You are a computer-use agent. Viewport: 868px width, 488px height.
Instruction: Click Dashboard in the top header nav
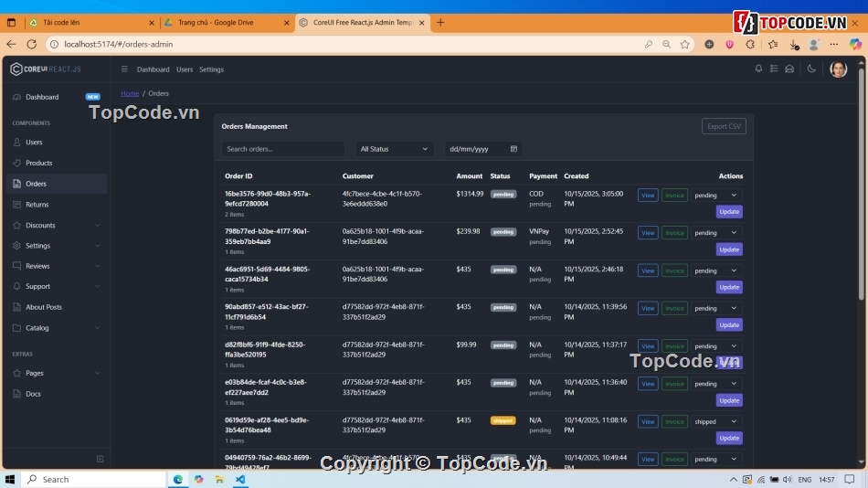(153, 69)
